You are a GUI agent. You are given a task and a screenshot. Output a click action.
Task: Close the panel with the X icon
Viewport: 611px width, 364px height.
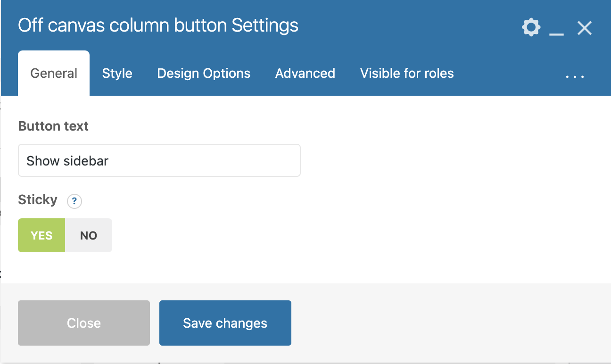pyautogui.click(x=585, y=28)
